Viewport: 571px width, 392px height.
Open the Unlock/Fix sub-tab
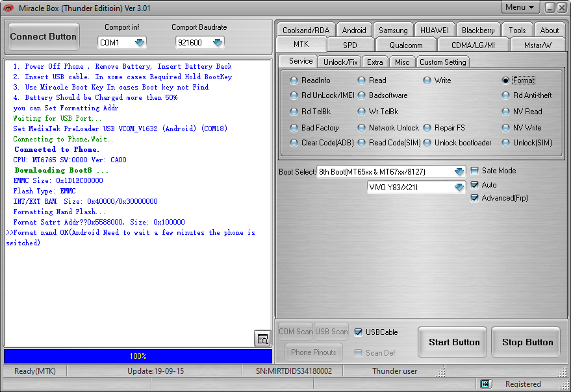(x=340, y=62)
